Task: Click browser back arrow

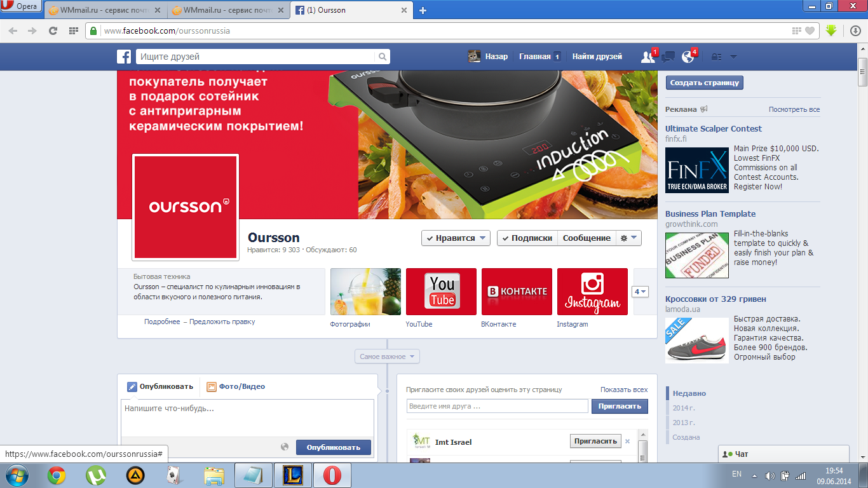Action: coord(13,30)
